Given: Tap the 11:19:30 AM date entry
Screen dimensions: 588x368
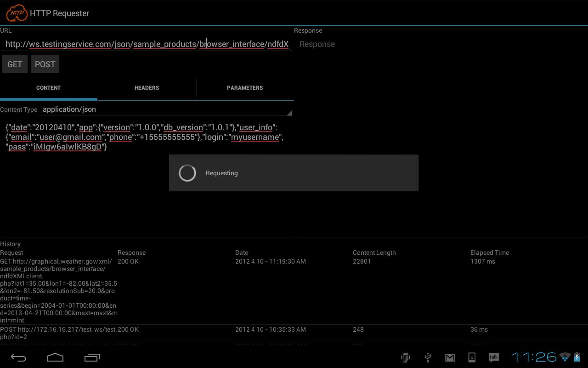Looking at the screenshot, I should click(x=271, y=261).
